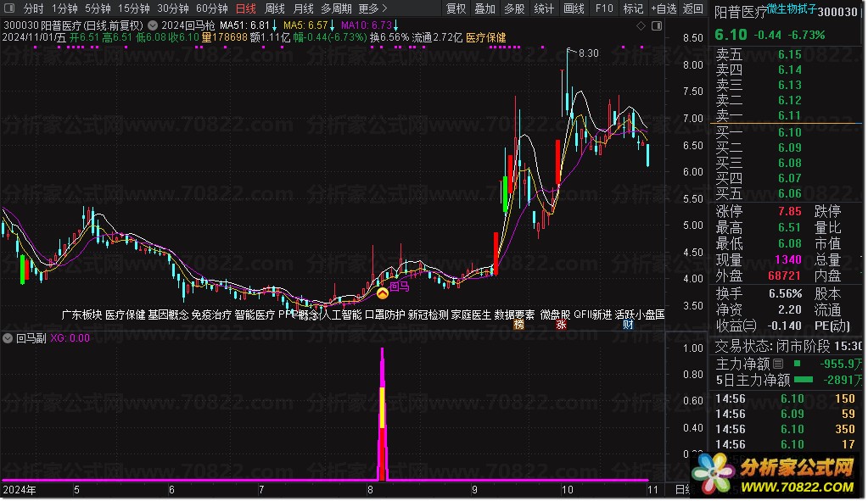Open the 统计 statistics tool
Viewport: 868px width, 501px height.
click(544, 8)
